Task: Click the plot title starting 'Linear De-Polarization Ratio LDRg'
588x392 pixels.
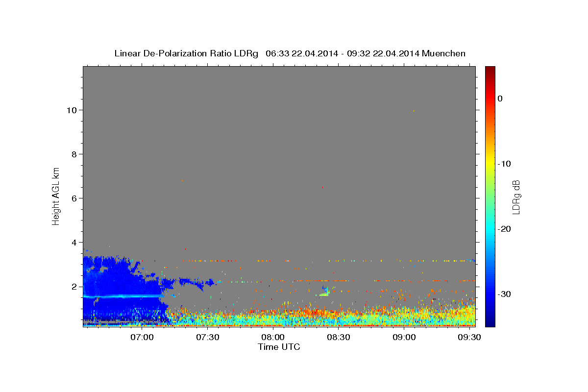Action: (290, 53)
